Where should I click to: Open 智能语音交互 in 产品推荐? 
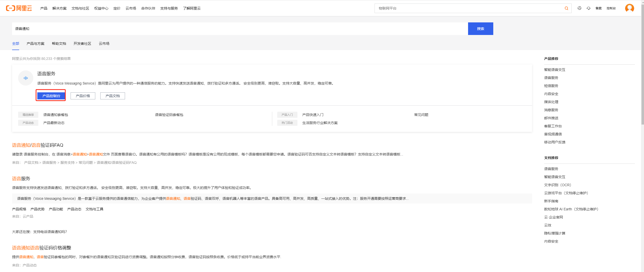click(x=555, y=70)
